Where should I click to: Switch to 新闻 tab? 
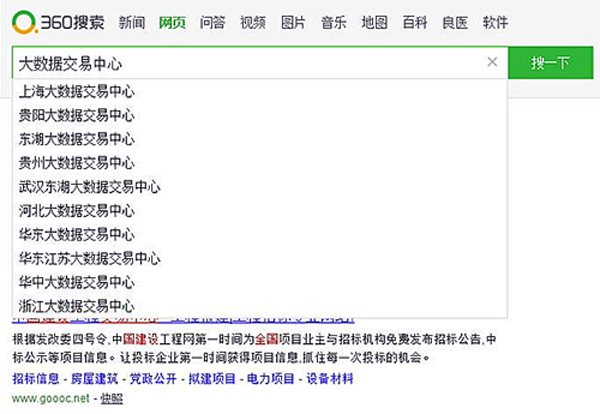click(x=132, y=23)
